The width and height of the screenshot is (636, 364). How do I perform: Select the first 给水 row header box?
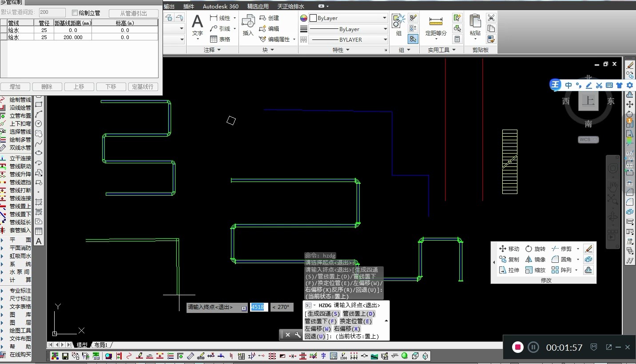(x=4, y=30)
